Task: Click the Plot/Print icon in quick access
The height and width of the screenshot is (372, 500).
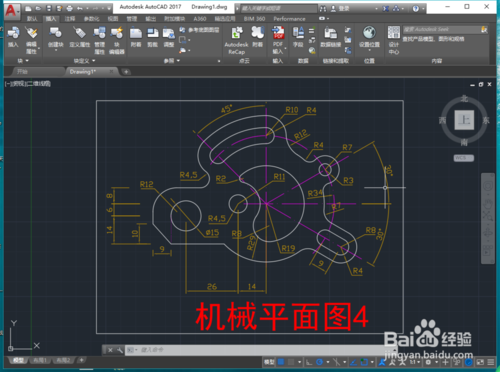Action: (x=69, y=8)
